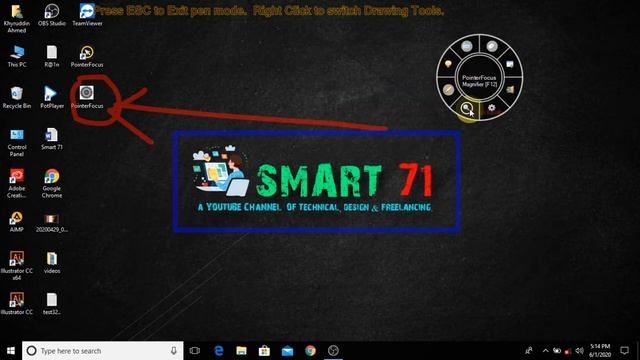640x360 pixels.
Task: Open Adobe Creative Cloud desktop shortcut
Action: pyautogui.click(x=17, y=184)
